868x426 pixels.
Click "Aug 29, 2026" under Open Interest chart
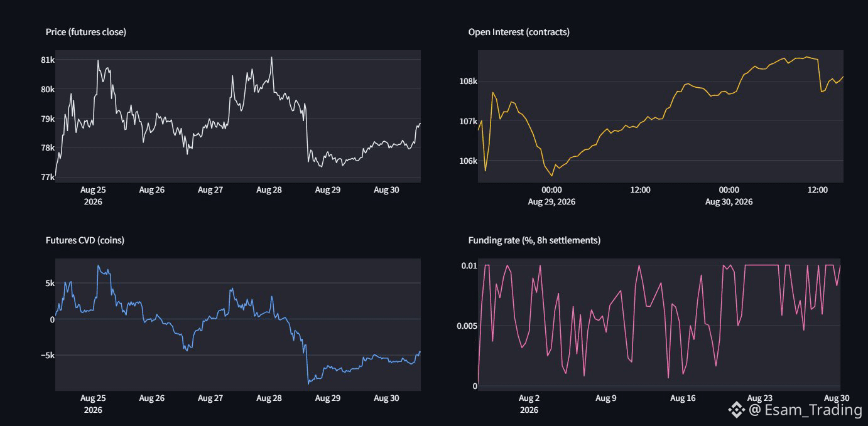(x=551, y=202)
